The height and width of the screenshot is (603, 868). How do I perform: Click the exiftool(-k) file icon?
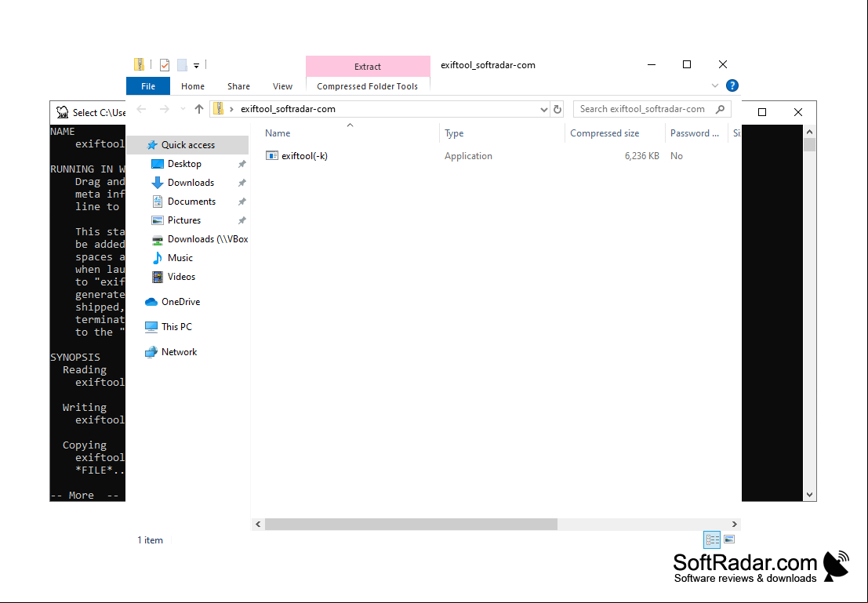[271, 155]
